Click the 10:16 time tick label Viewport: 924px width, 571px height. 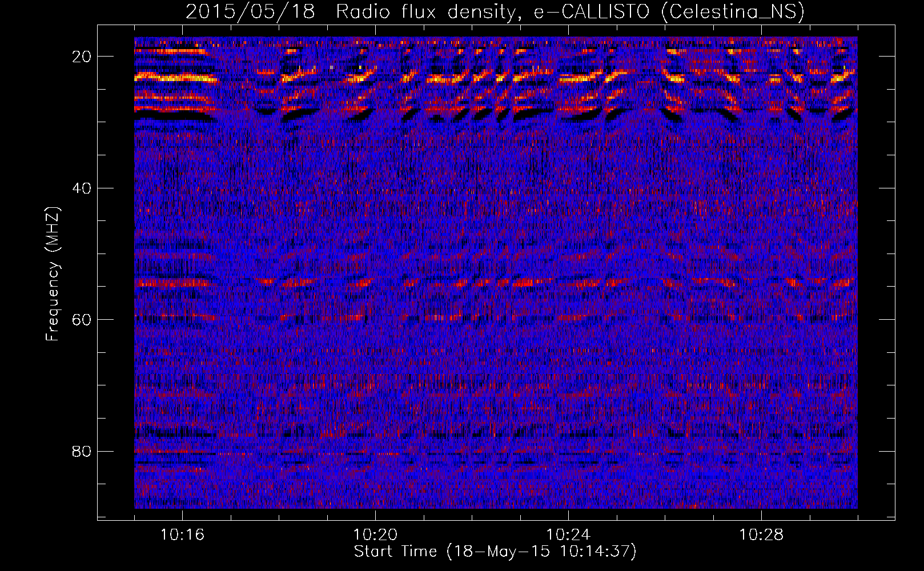point(182,534)
